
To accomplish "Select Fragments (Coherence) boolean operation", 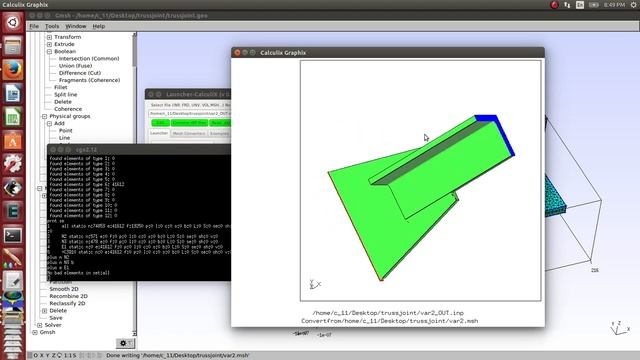I will [x=89, y=80].
